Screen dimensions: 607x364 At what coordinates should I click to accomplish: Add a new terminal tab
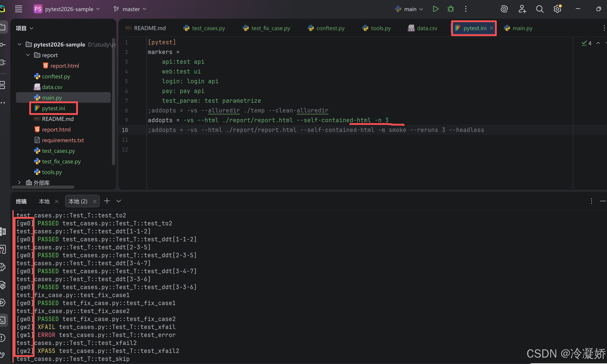coord(107,201)
